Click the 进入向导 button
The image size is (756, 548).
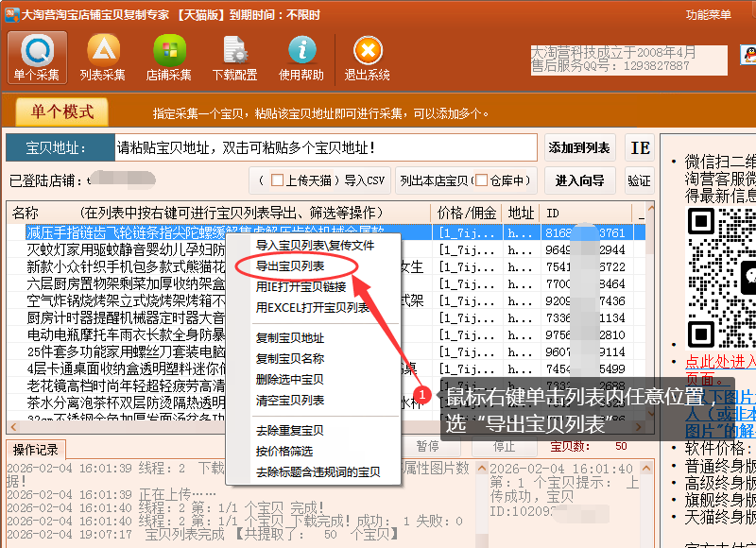[x=579, y=180]
